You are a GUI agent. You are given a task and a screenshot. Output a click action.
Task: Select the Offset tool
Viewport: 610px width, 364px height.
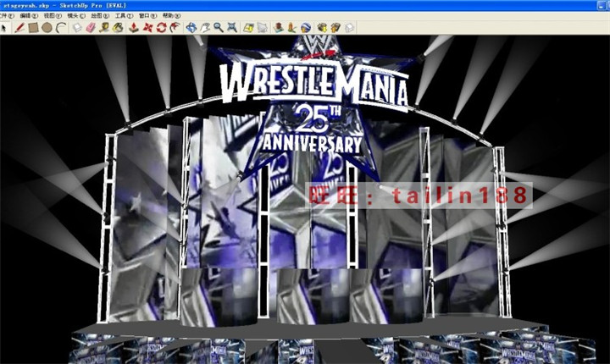175,28
